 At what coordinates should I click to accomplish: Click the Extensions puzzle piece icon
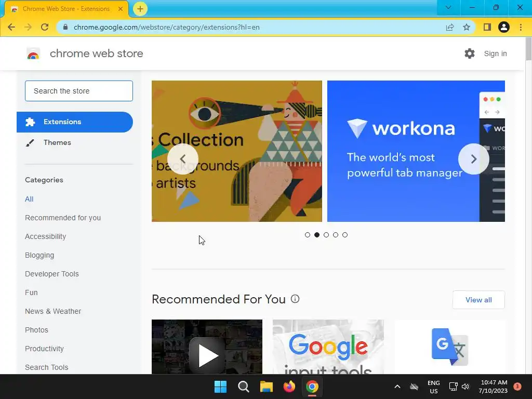[30, 122]
